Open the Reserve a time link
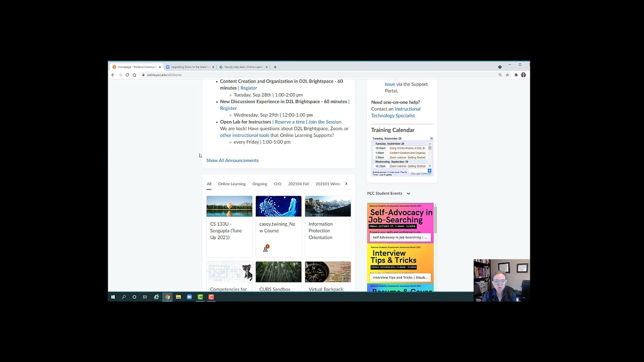644x362 pixels. (290, 122)
